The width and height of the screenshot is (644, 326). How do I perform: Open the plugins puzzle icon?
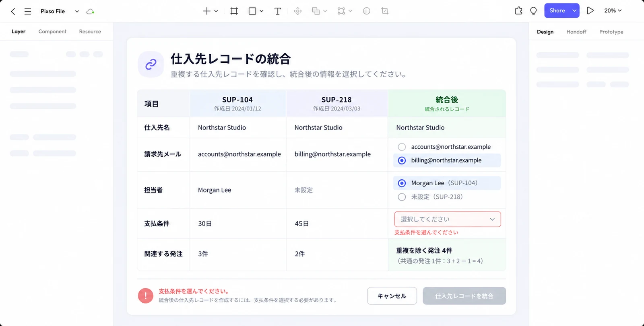point(518,11)
